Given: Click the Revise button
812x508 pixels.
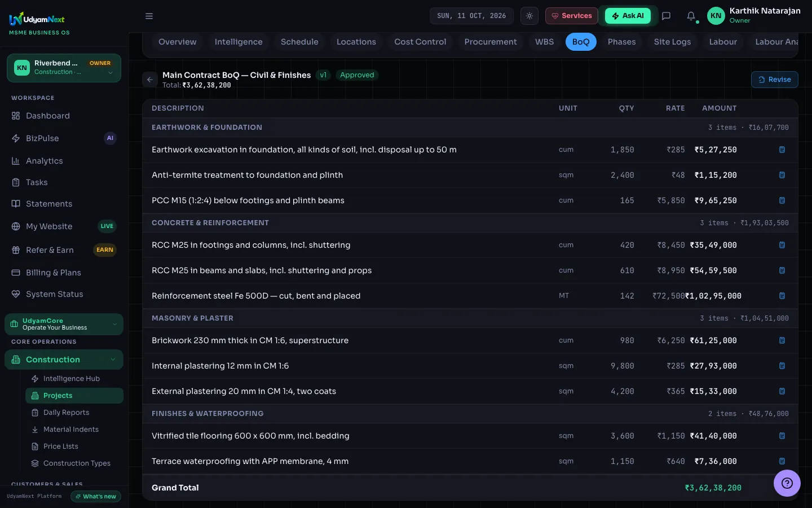Looking at the screenshot, I should coord(774,80).
